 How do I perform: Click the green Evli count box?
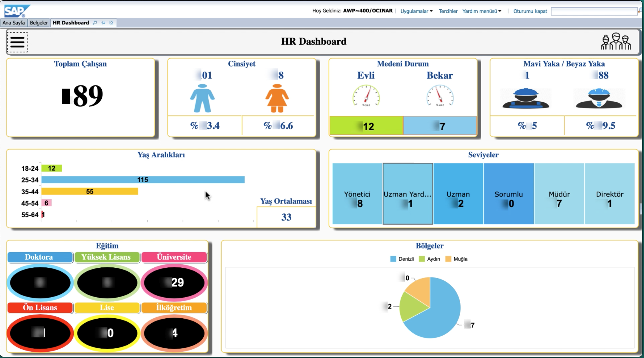pos(366,126)
